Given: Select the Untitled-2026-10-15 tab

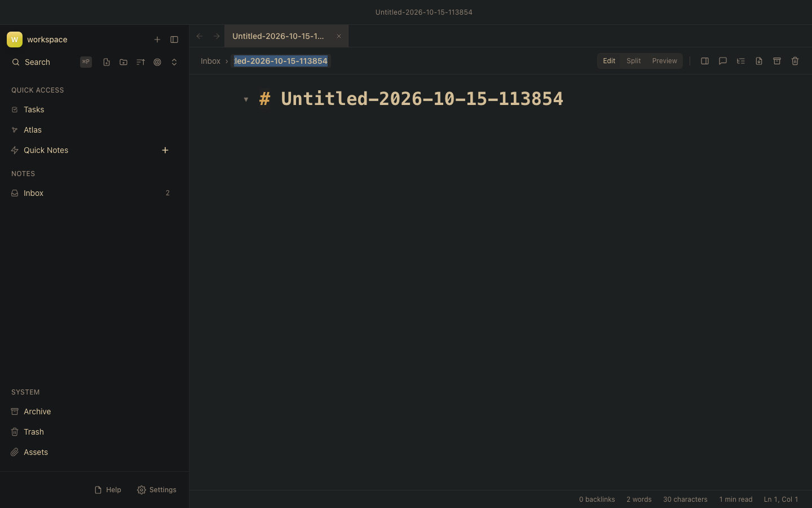Looking at the screenshot, I should coord(286,36).
